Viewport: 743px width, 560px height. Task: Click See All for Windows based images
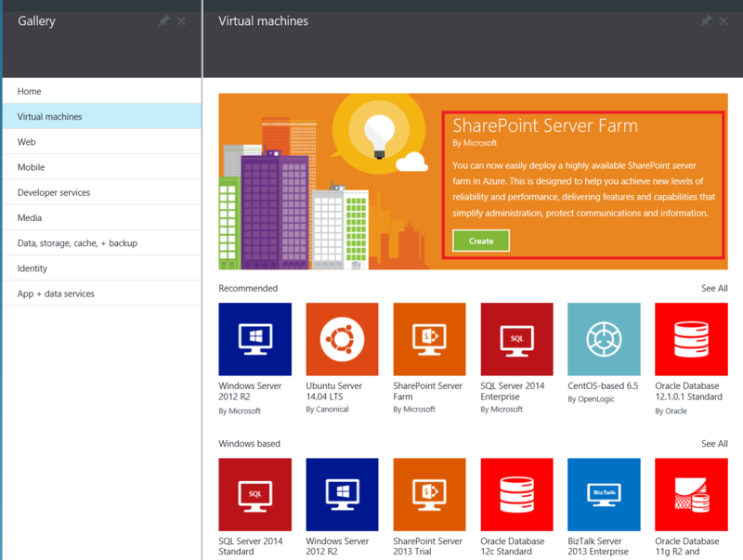click(x=713, y=443)
